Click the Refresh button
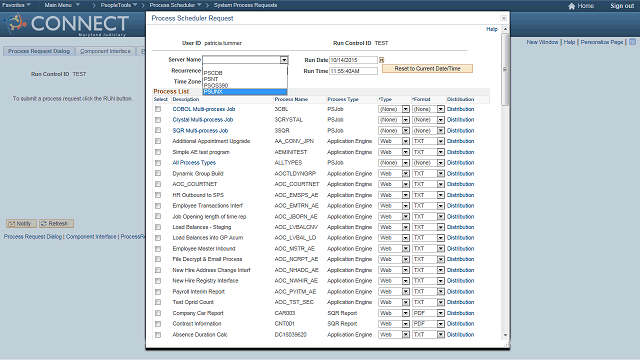 pyautogui.click(x=56, y=224)
